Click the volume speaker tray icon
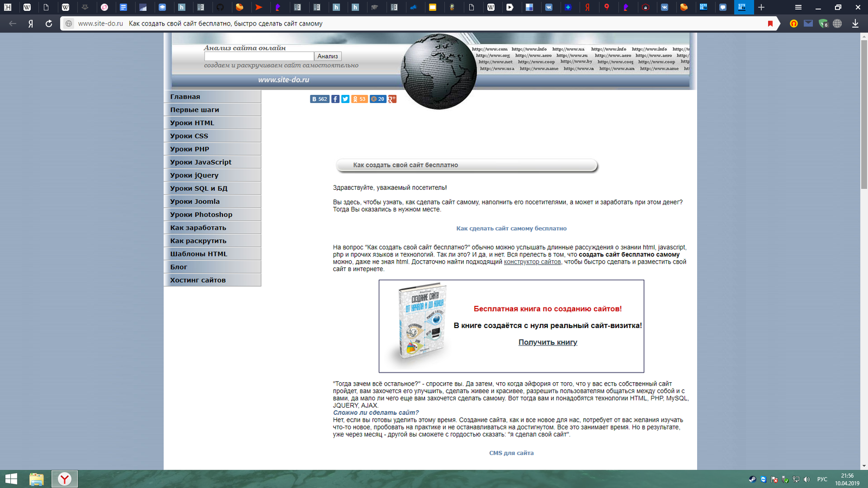The image size is (868, 488). pos(807,479)
